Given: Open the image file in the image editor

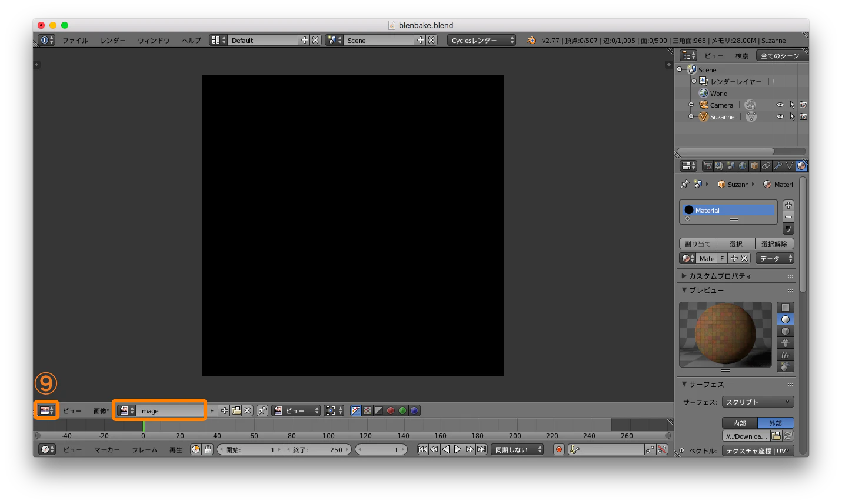Looking at the screenshot, I should pyautogui.click(x=237, y=410).
